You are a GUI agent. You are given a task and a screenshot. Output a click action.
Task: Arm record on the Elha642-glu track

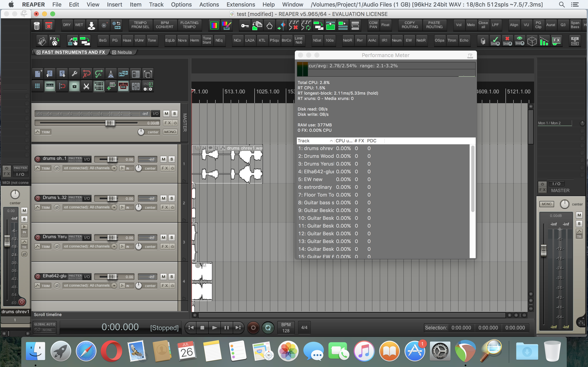[x=38, y=276]
